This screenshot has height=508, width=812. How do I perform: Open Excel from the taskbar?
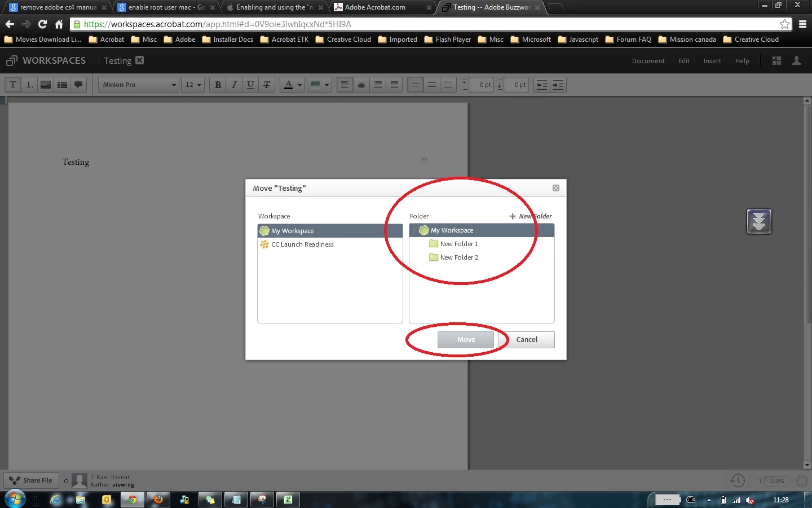coord(288,500)
